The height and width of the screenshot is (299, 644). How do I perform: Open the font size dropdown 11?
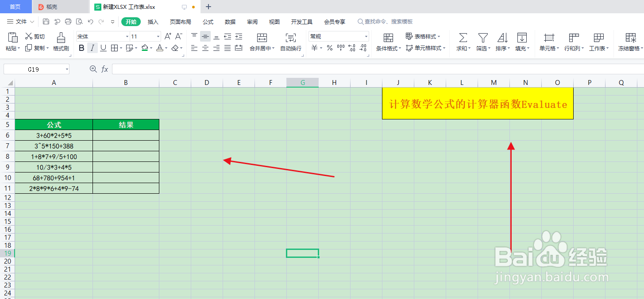(158, 37)
